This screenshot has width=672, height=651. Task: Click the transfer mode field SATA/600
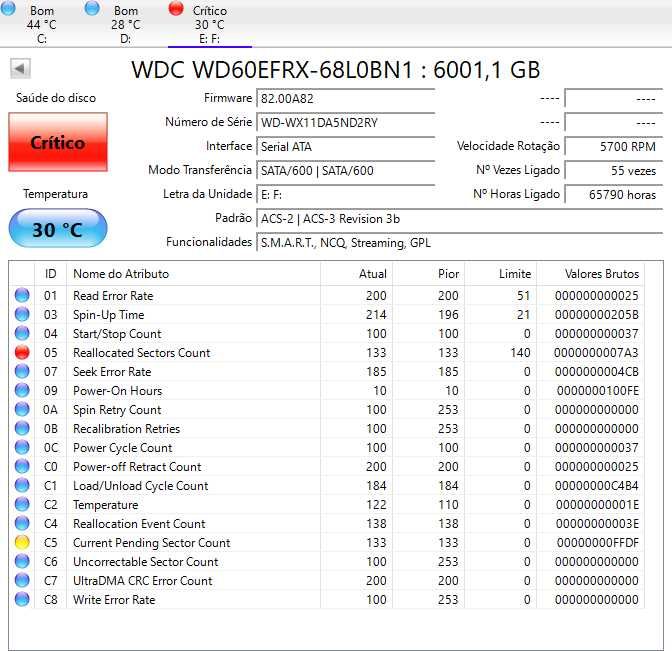tap(346, 171)
